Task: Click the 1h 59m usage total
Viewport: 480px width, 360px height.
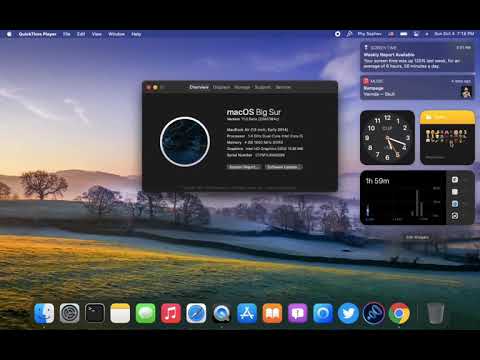Action: (377, 181)
